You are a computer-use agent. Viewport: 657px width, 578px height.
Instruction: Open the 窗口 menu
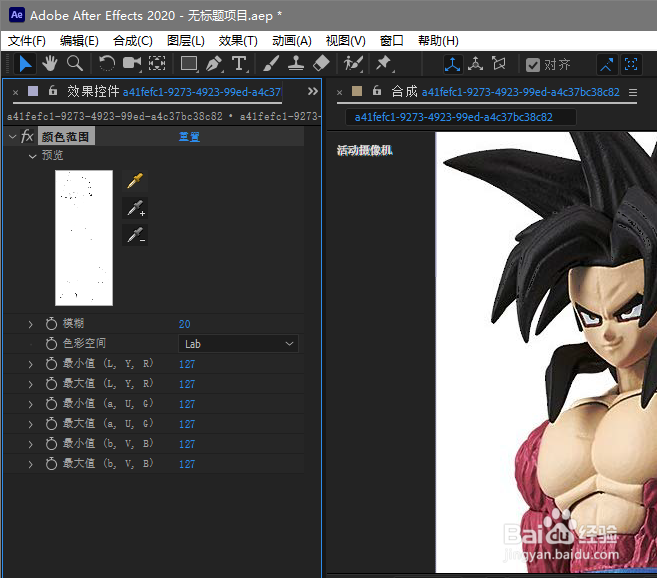point(391,41)
